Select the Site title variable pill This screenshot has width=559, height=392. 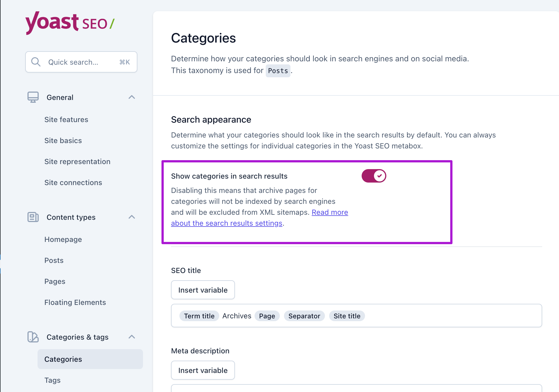point(347,316)
